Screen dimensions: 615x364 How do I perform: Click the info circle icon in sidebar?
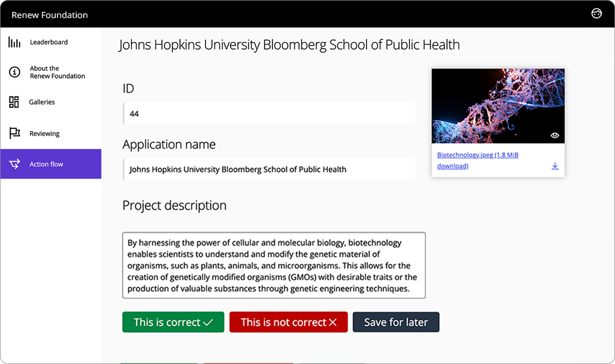click(15, 73)
